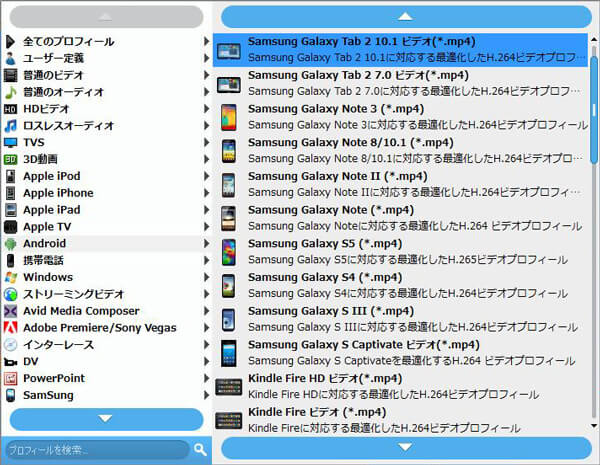The width and height of the screenshot is (600, 465).
Task: Expand the Windows submenu arrow
Action: 206,277
